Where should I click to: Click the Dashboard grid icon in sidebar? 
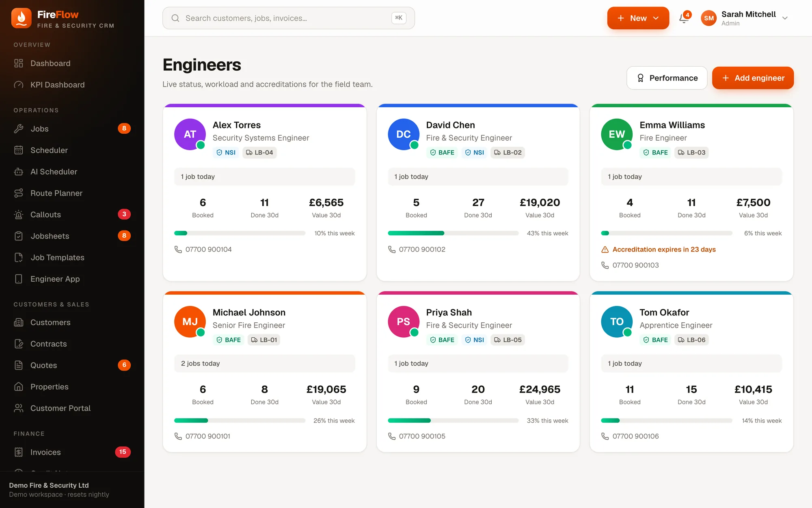19,63
